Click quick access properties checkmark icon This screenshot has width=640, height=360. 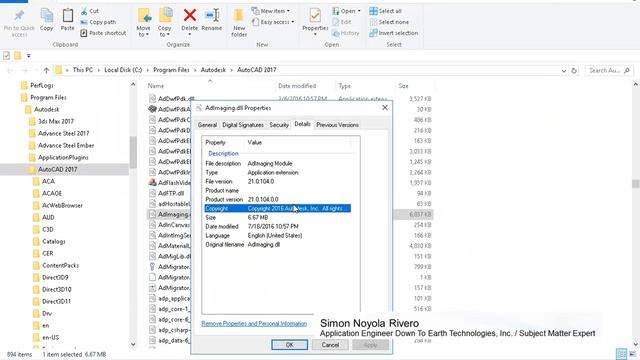pyautogui.click(x=6, y=56)
